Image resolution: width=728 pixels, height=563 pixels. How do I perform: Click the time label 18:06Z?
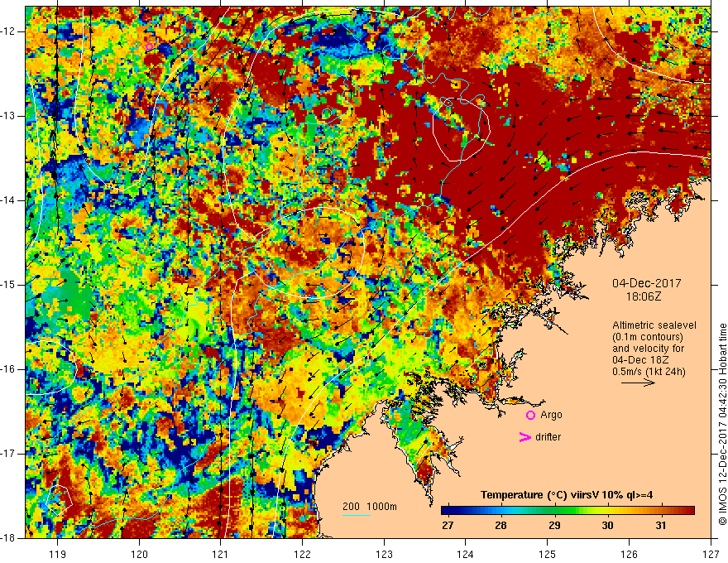coord(644,296)
